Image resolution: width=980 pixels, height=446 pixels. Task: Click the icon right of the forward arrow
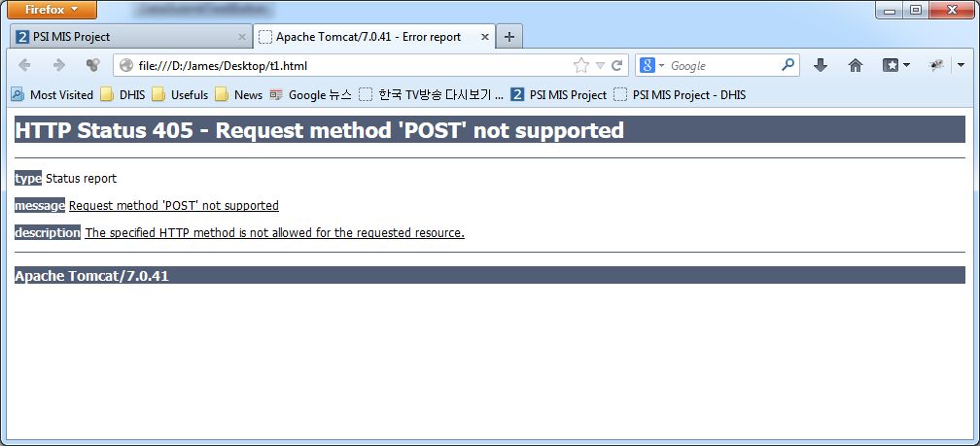[92, 65]
